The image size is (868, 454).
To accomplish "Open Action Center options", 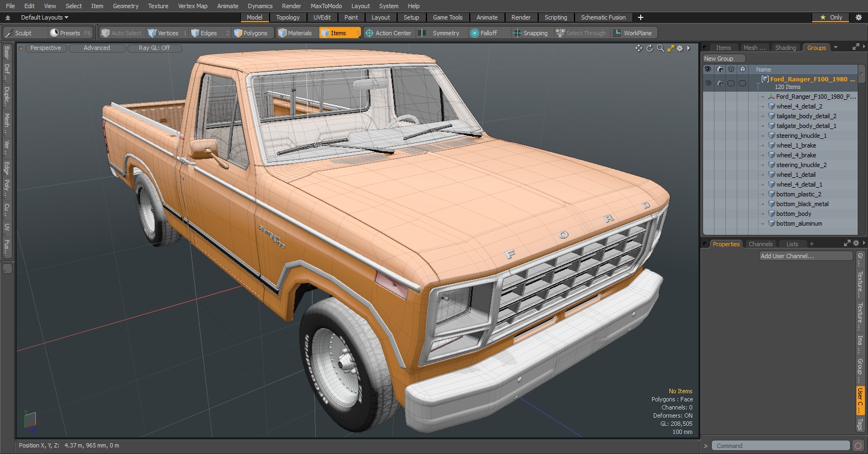I will point(388,33).
